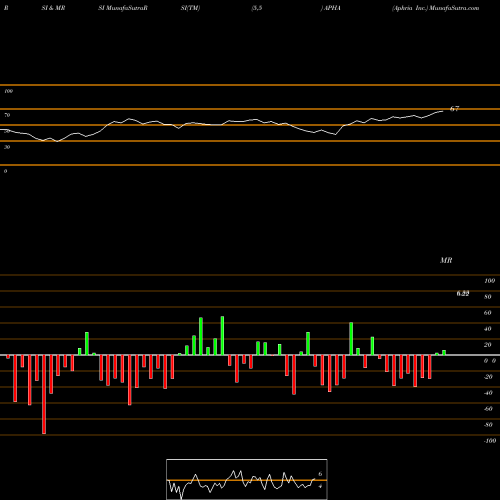This screenshot has height=500, width=500.
Task: Click the -20 label on MR axis
Action: tap(488, 377)
